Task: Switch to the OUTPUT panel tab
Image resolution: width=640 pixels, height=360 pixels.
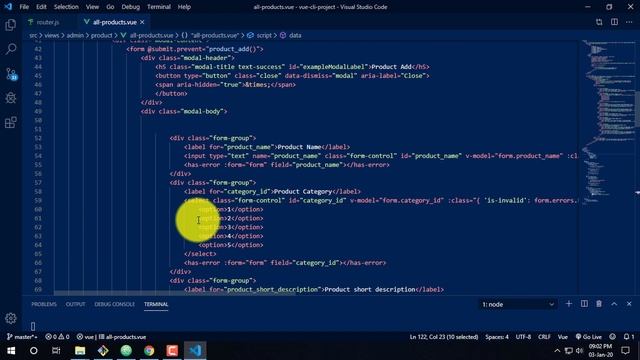Action: coord(76,304)
